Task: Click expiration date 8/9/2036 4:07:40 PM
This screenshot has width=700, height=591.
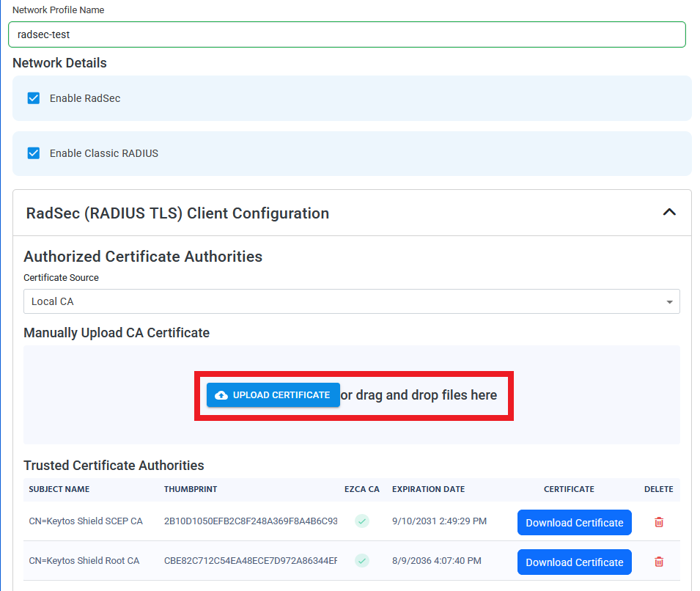Action: click(437, 561)
